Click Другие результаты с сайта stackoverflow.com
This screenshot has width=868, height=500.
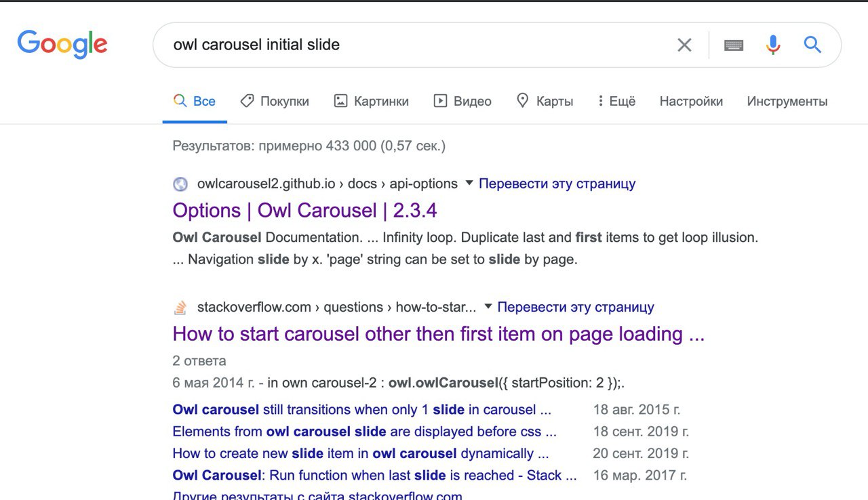point(317,495)
